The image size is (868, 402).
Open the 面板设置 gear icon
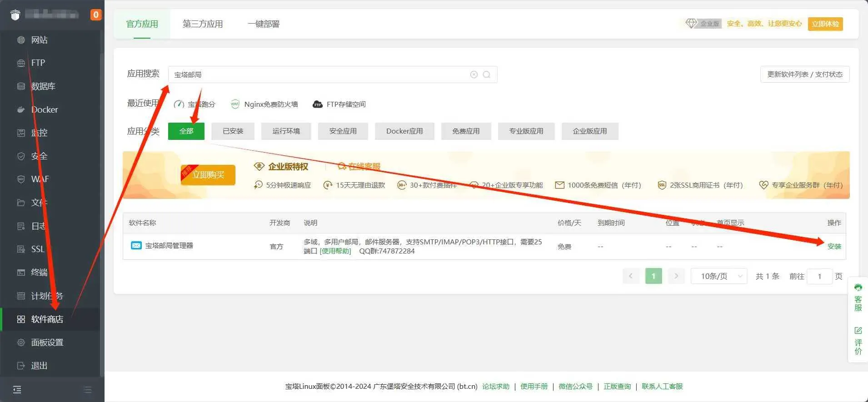(x=21, y=342)
